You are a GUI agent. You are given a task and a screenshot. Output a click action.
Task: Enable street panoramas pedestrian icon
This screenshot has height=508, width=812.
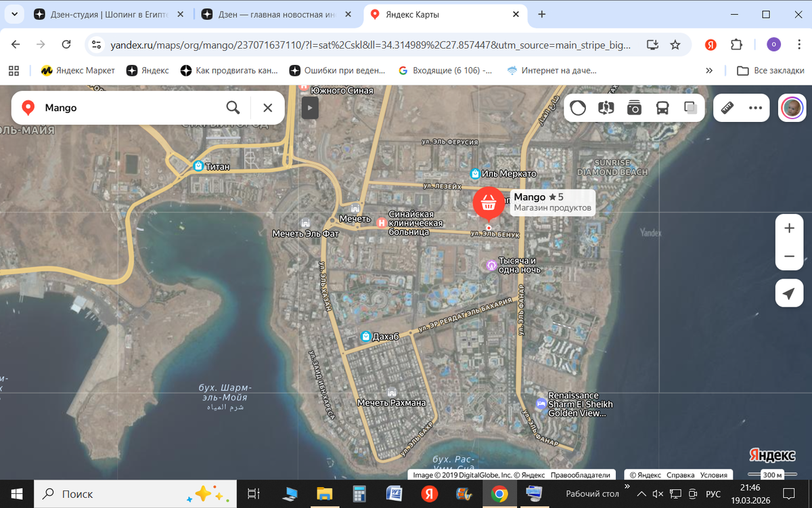606,108
